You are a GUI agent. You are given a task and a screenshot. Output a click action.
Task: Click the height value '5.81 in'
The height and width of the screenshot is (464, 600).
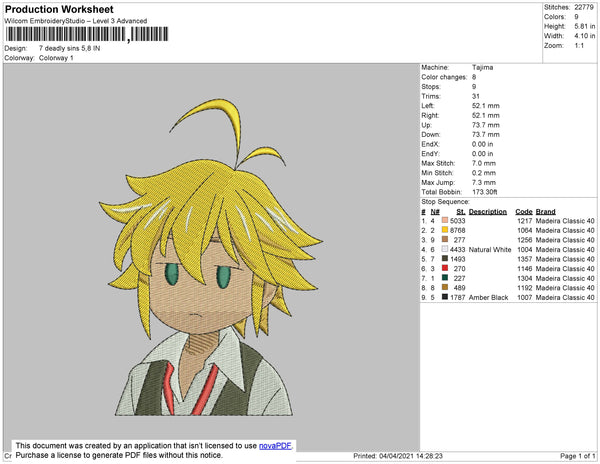point(584,26)
